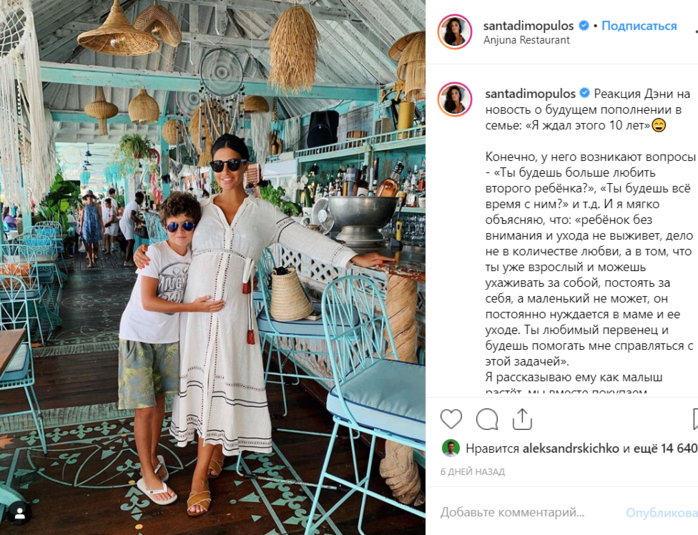This screenshot has height=535, width=698.
Task: Open aleksandrskichko profile from likes
Action: 571,449
